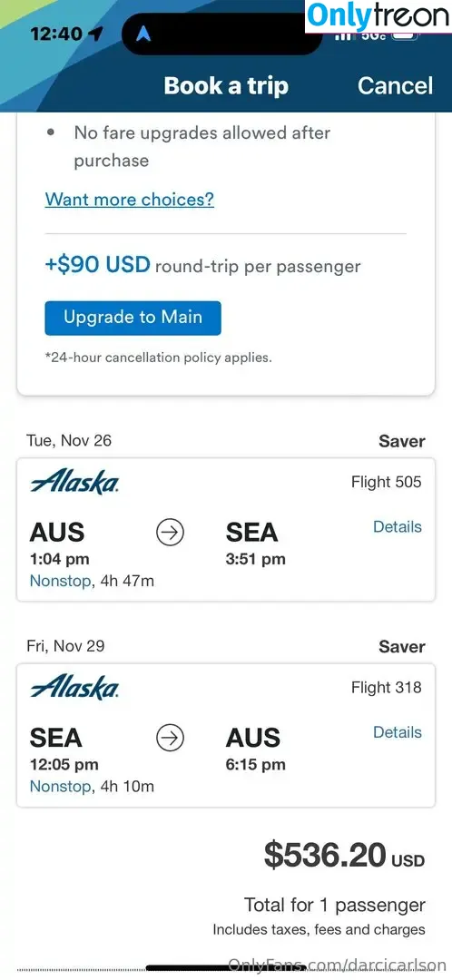452x980 pixels.
Task: Tap the navigation arrow in Dynamic Island
Action: [143, 34]
